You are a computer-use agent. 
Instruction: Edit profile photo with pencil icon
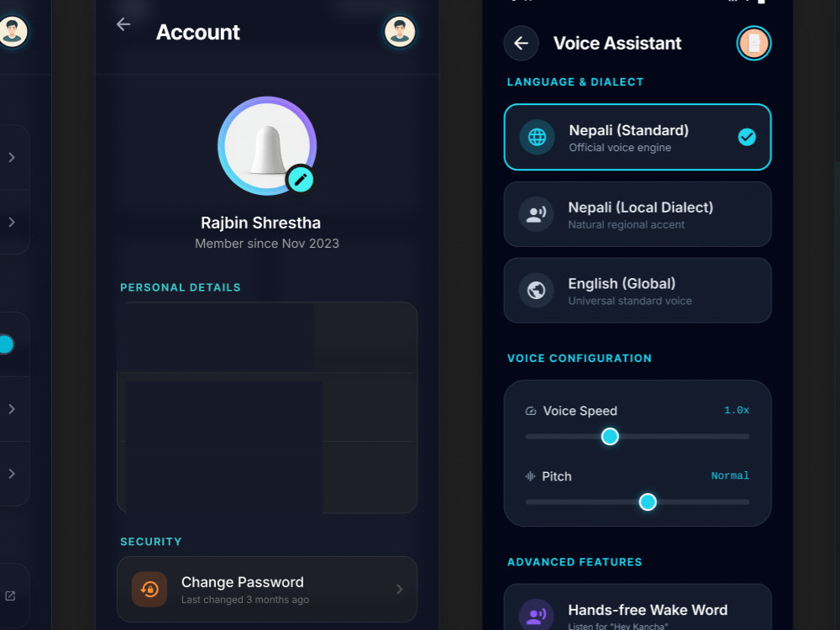coord(300,180)
